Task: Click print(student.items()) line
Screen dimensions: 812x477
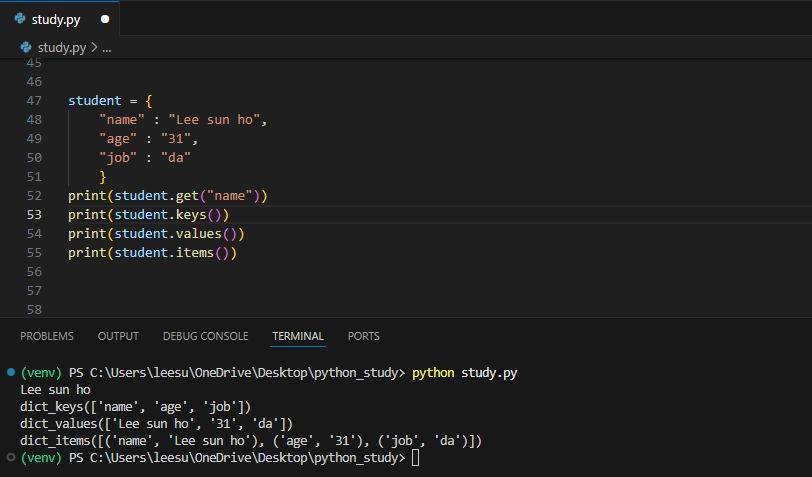Action: [153, 253]
